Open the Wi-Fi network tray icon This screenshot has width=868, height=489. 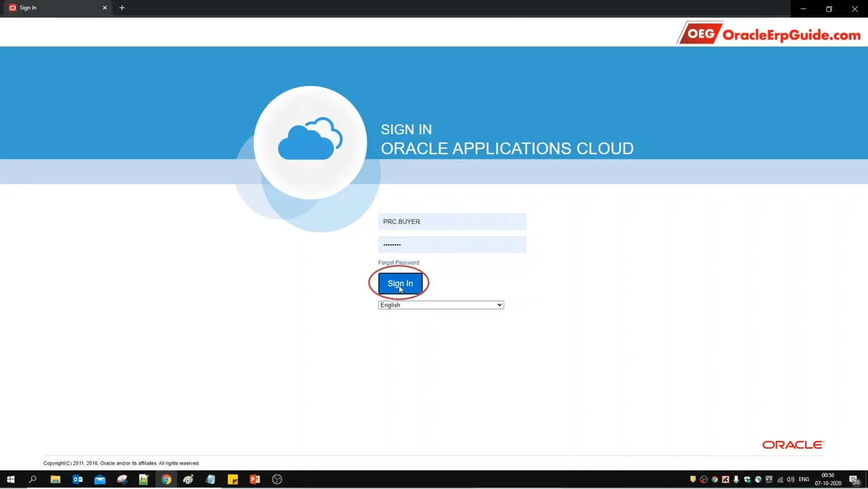point(780,479)
